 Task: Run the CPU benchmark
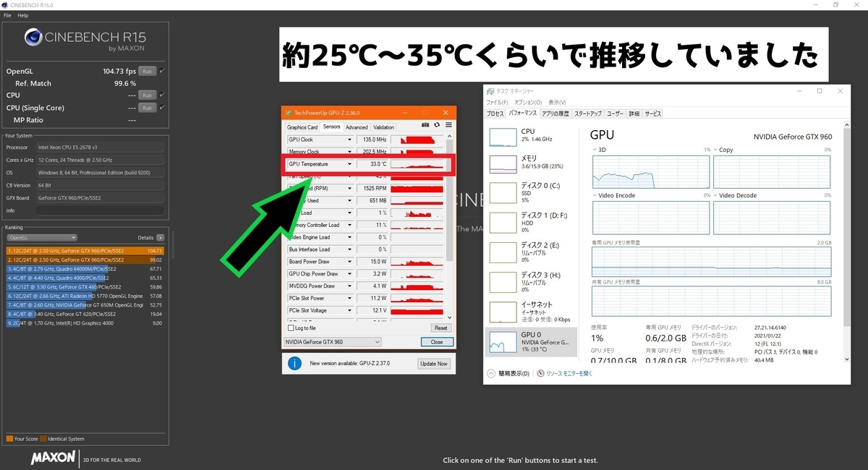coord(148,95)
